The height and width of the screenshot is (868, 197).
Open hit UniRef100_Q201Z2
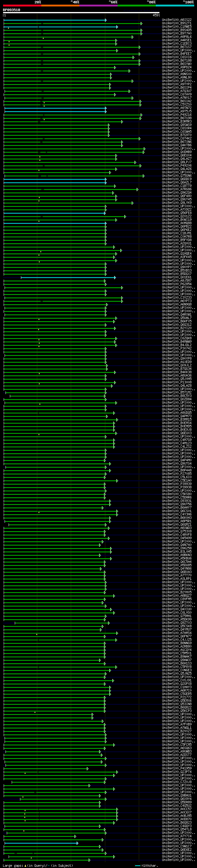177,216
